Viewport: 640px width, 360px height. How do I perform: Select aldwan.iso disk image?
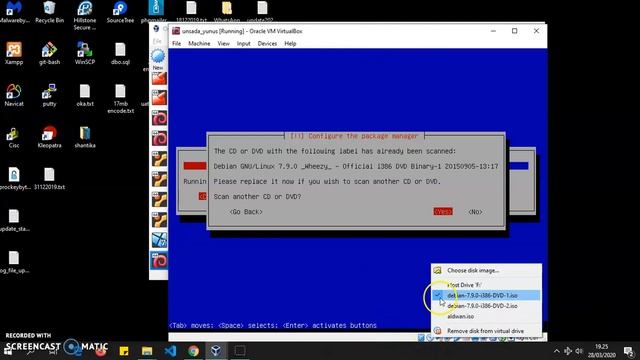click(x=487, y=316)
